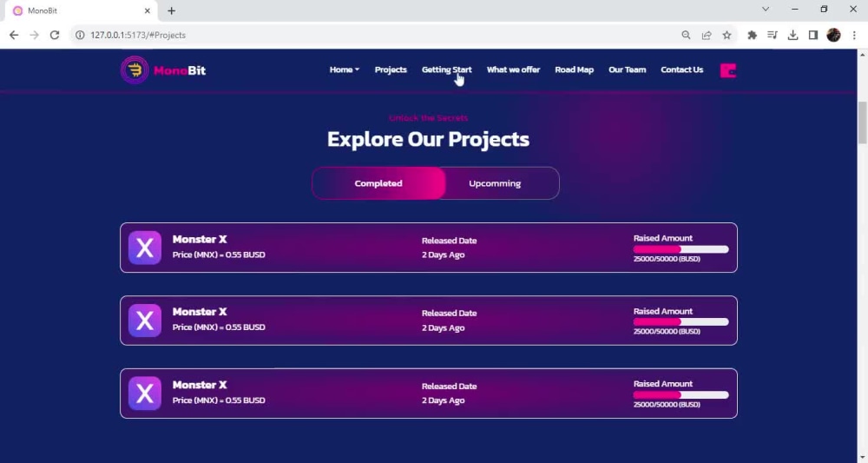868x463 pixels.
Task: Click the first card's 2 Days Ago text
Action: pyautogui.click(x=443, y=255)
